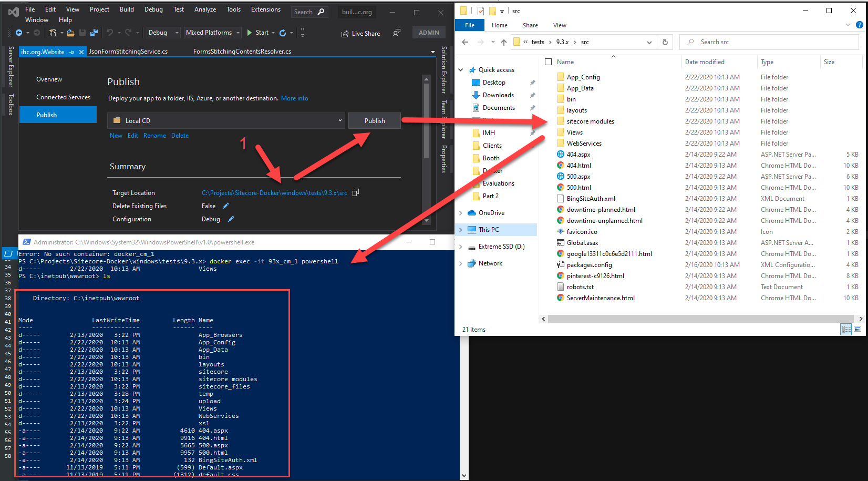The width and height of the screenshot is (868, 481).
Task: Open the Explorer File tab
Action: pos(470,25)
